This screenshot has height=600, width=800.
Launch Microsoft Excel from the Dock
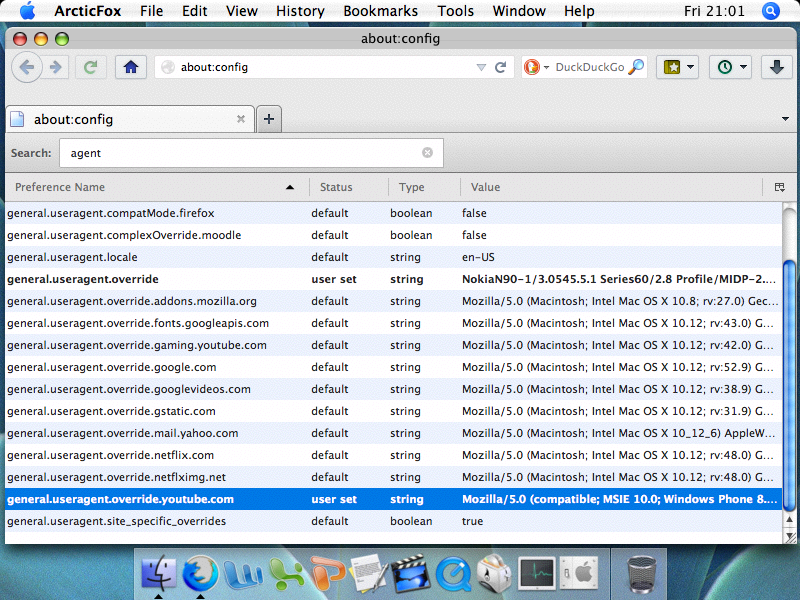pos(286,574)
